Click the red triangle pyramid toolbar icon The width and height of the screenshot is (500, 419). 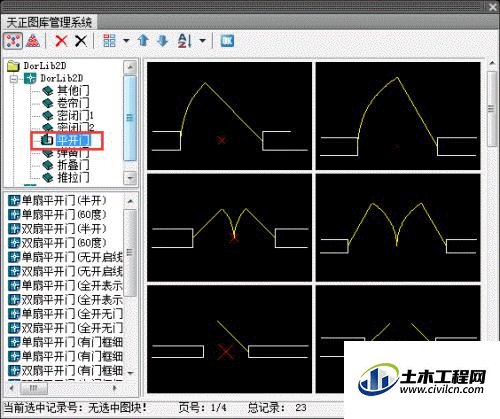pyautogui.click(x=33, y=41)
